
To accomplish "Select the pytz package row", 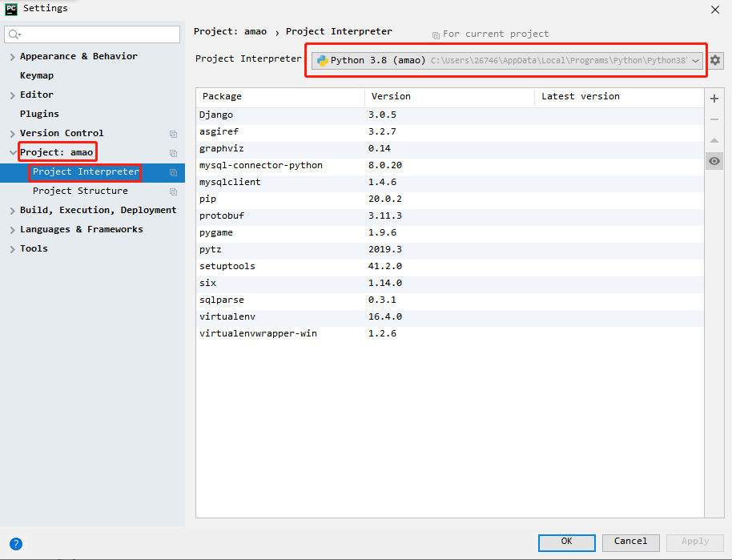I will pyautogui.click(x=450, y=249).
